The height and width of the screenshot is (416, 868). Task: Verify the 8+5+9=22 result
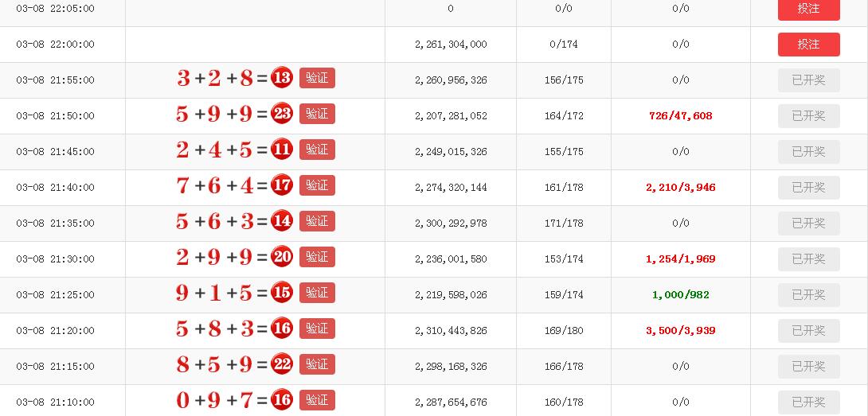coord(317,364)
